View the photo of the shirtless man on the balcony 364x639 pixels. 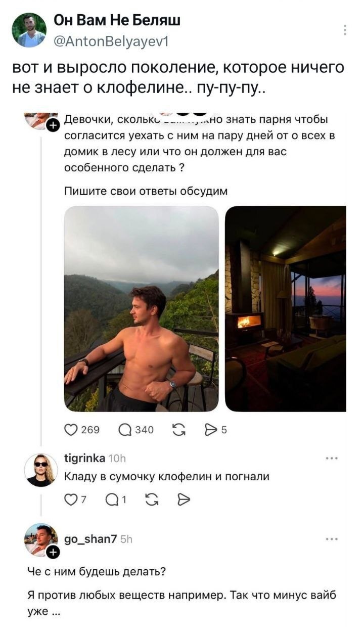[x=142, y=308]
